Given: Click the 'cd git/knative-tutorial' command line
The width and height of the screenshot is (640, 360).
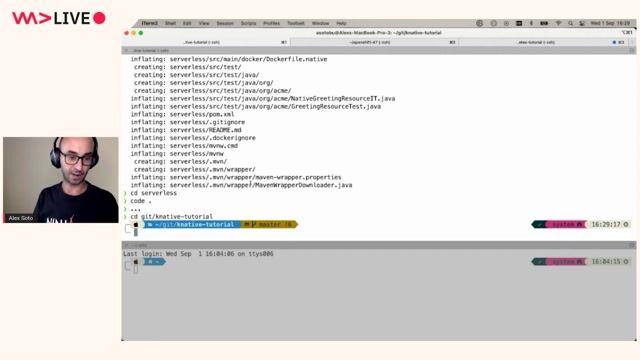Looking at the screenshot, I should pyautogui.click(x=171, y=216).
